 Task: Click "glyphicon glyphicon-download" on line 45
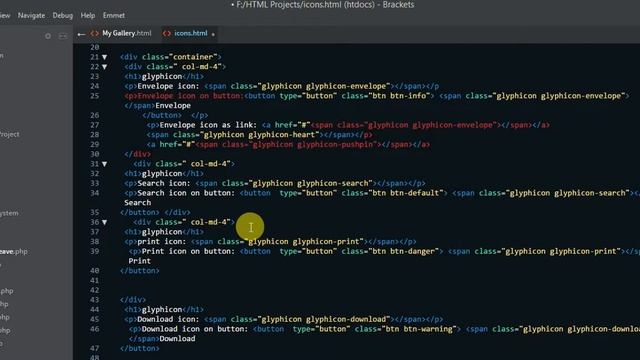(323, 319)
